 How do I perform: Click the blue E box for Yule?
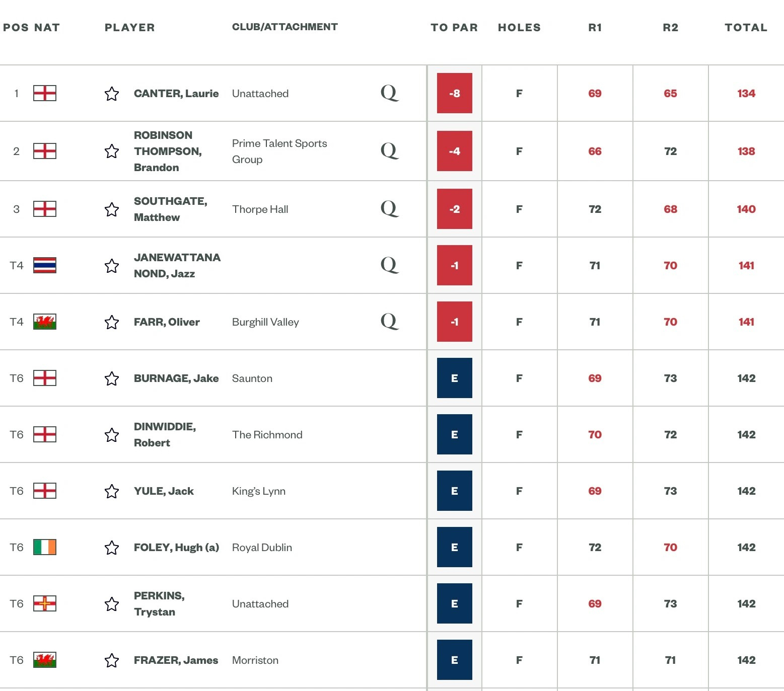[x=454, y=491]
